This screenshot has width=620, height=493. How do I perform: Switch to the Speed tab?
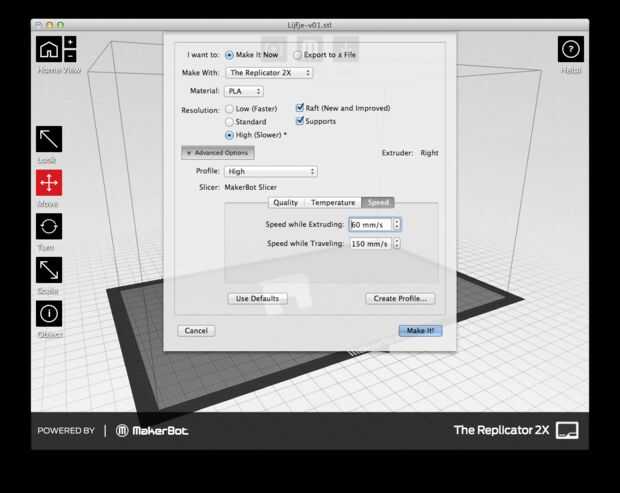click(378, 202)
